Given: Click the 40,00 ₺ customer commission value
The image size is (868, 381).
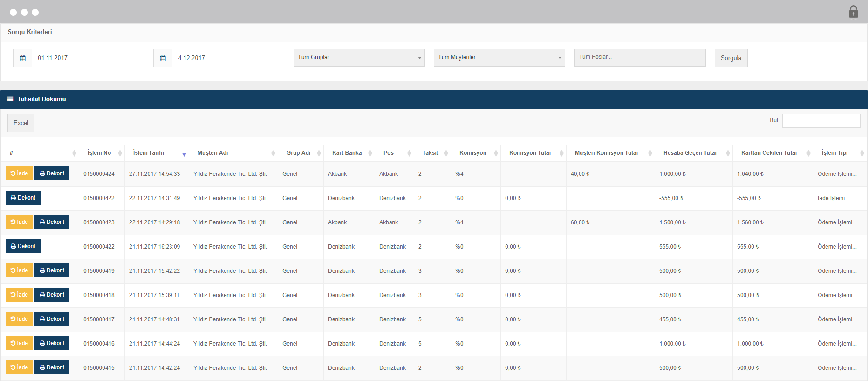Looking at the screenshot, I should point(580,174).
